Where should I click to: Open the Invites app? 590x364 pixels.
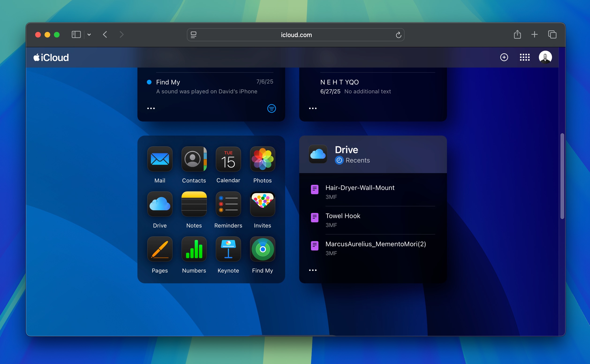(262, 204)
